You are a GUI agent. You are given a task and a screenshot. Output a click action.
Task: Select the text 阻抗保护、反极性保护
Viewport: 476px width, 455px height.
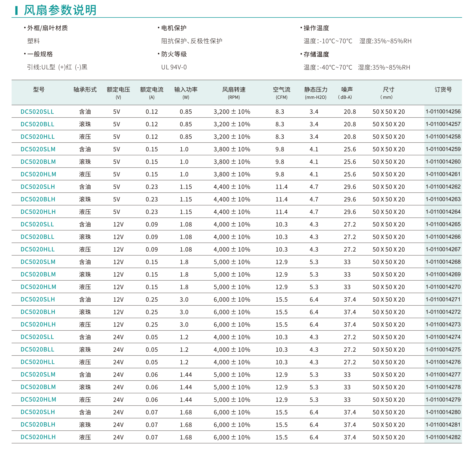tap(192, 41)
